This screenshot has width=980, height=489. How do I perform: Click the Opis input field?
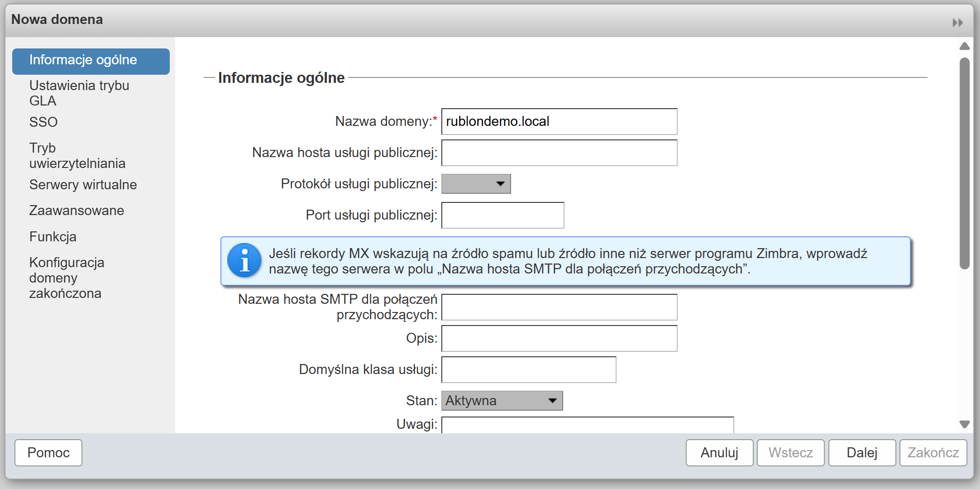(x=559, y=338)
